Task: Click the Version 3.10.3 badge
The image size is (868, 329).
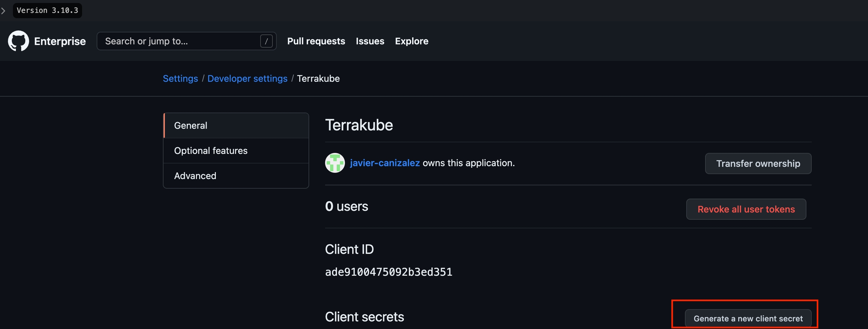Action: (x=47, y=11)
